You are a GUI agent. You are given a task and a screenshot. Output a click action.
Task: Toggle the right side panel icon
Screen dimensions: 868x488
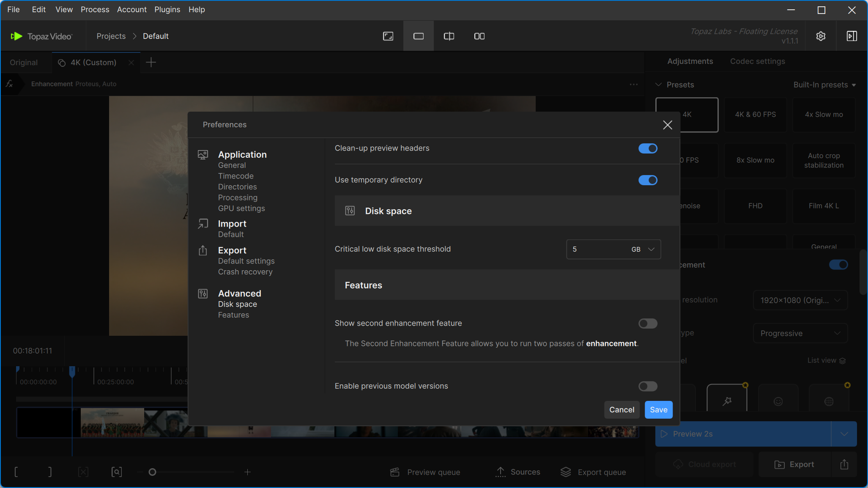[x=852, y=36]
